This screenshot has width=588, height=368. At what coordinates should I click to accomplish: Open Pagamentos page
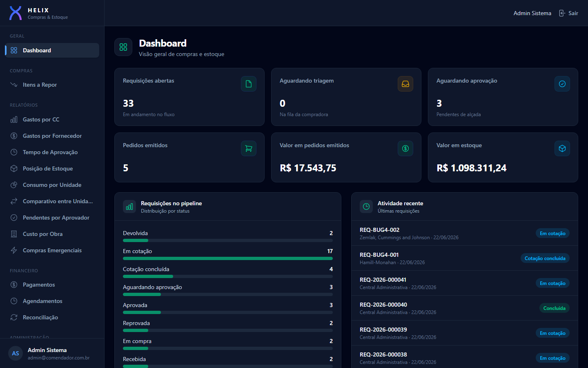pos(52,285)
